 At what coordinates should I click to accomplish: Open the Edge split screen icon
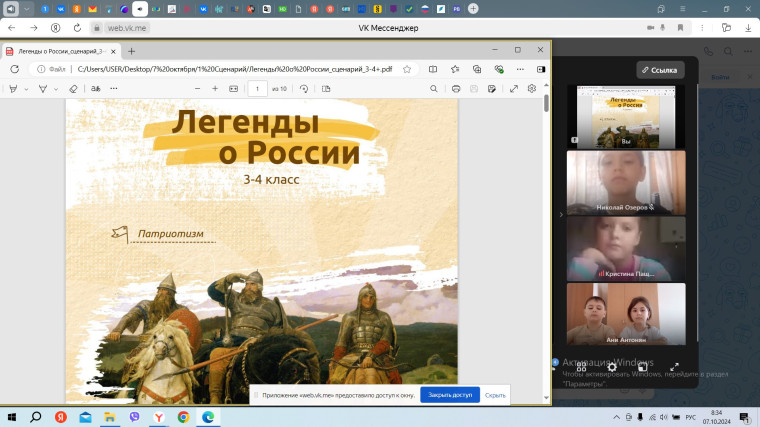[x=433, y=69]
